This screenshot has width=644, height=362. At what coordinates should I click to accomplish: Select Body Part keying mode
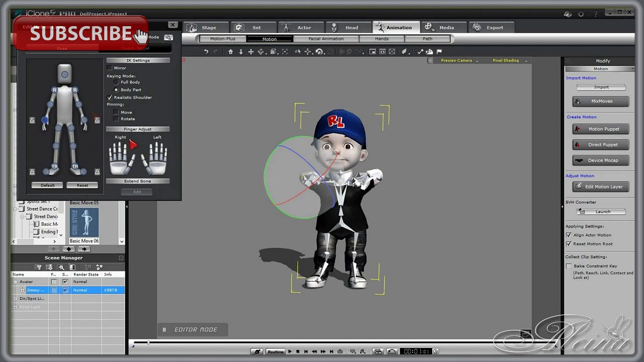(x=117, y=89)
